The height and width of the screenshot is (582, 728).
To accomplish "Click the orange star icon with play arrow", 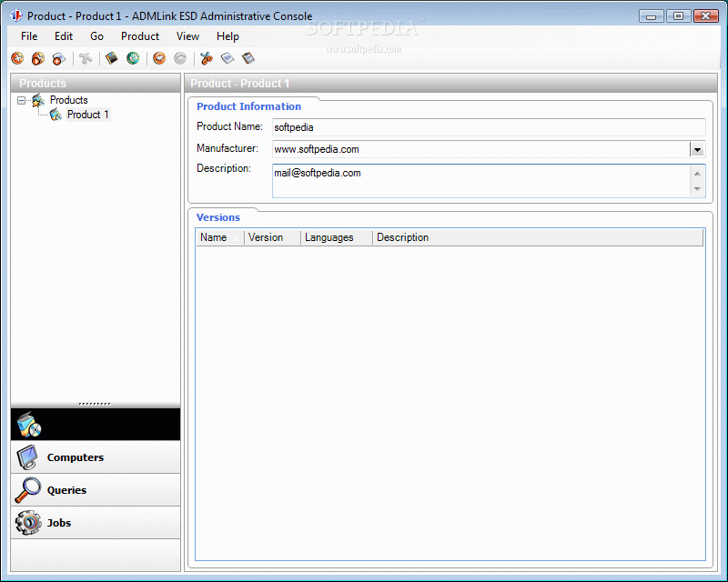I will click(38, 58).
